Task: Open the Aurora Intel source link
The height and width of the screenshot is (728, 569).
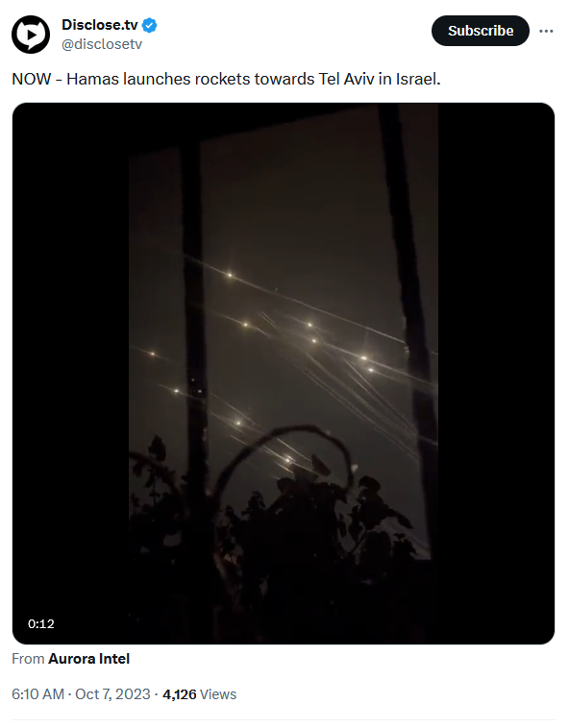Action: click(x=88, y=659)
